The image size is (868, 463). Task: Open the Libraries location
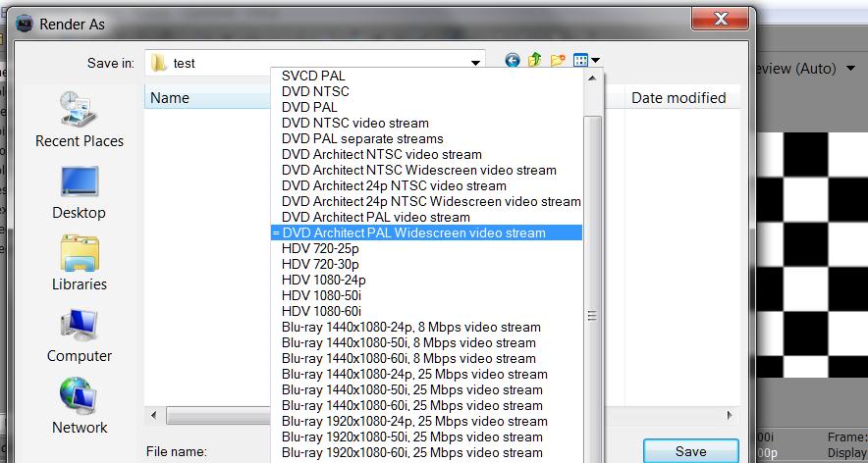(x=80, y=264)
